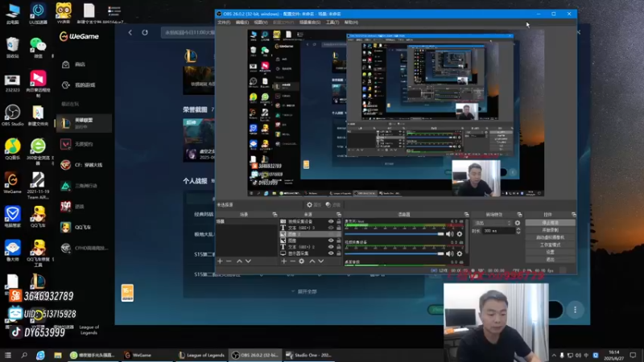This screenshot has width=644, height=362.
Task: Open the 工具(T) menu in OBS
Action: coord(332,23)
